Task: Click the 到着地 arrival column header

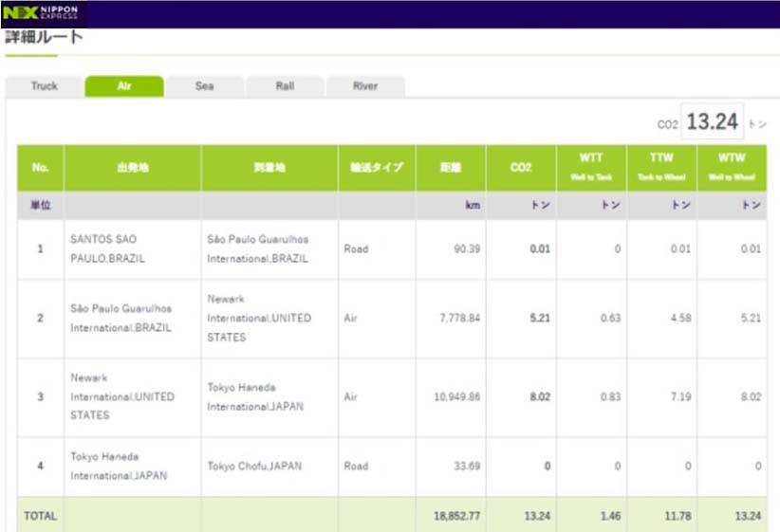Action: pyautogui.click(x=269, y=168)
